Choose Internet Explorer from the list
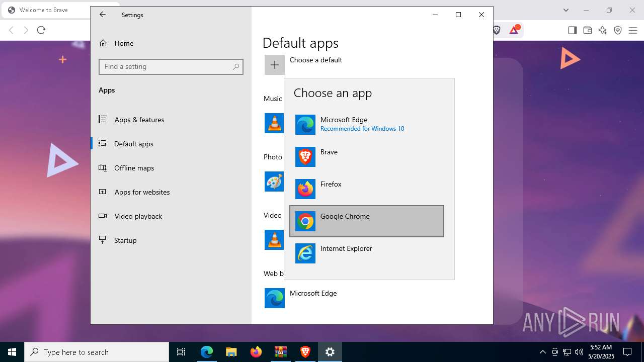Image resolution: width=644 pixels, height=362 pixels. (367, 253)
